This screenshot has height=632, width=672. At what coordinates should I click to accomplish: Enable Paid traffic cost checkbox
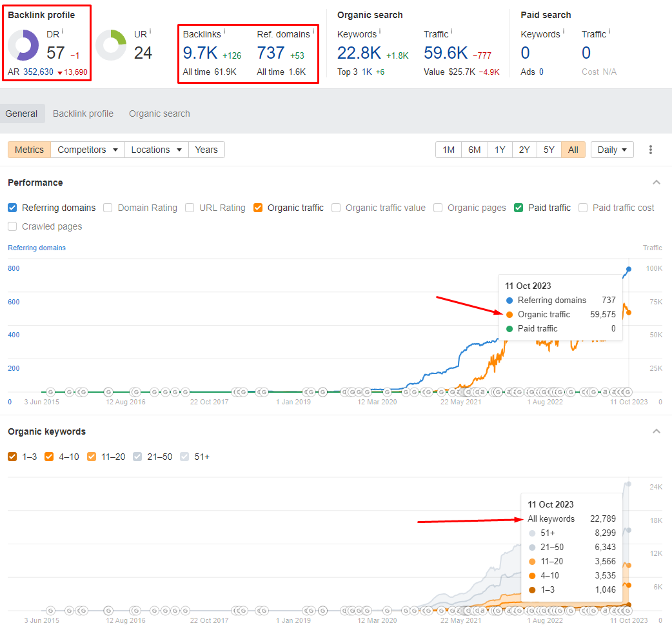click(583, 208)
